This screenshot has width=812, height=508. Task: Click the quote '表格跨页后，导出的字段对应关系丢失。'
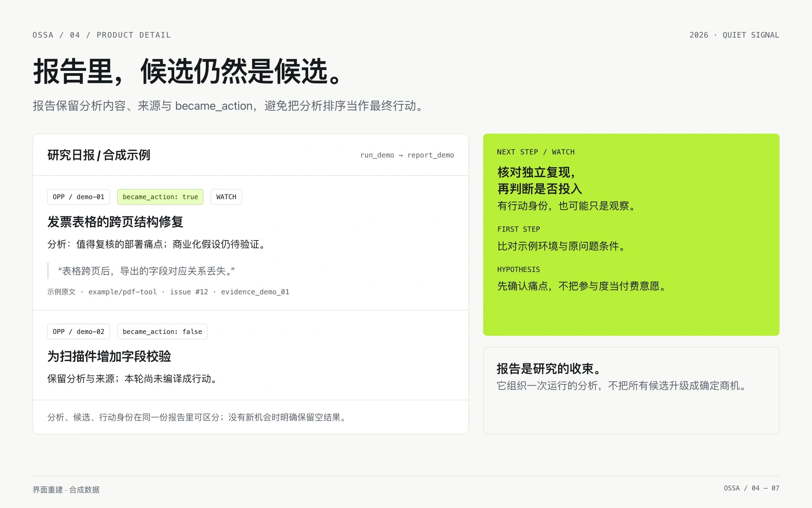146,271
